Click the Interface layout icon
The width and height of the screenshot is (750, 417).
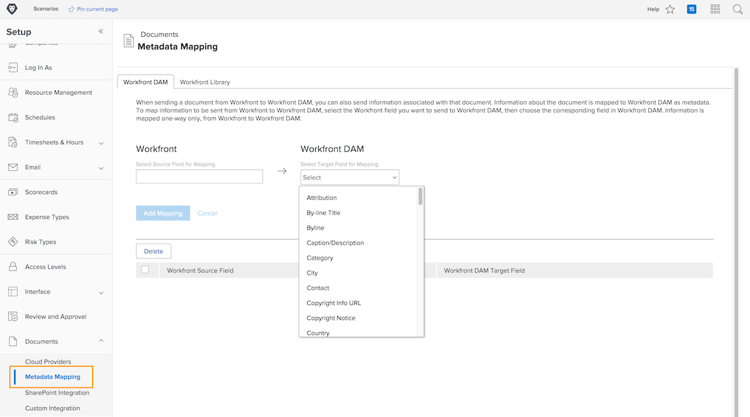tap(13, 291)
